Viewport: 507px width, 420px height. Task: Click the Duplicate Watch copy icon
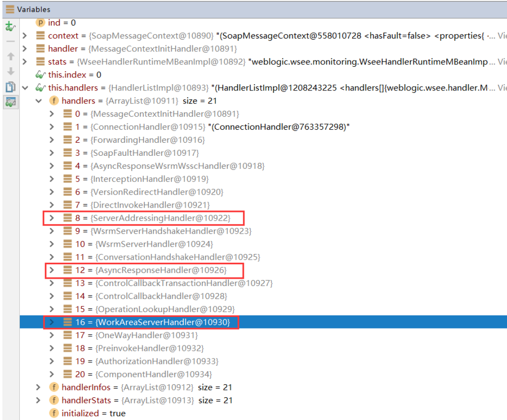click(10, 87)
